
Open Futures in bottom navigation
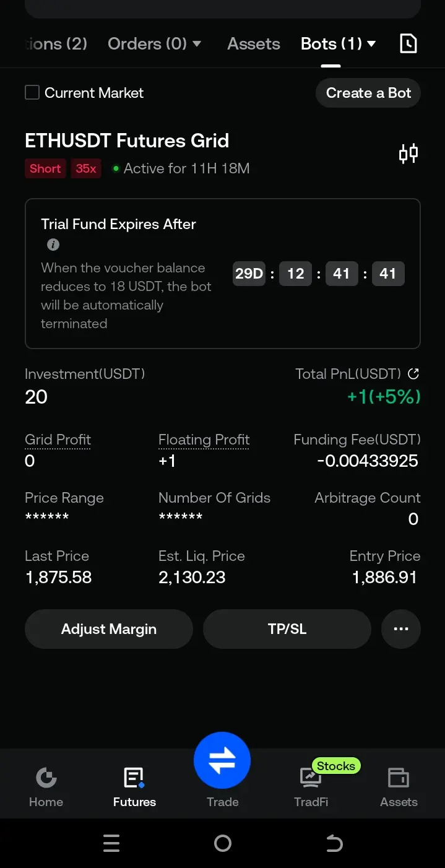(x=134, y=787)
